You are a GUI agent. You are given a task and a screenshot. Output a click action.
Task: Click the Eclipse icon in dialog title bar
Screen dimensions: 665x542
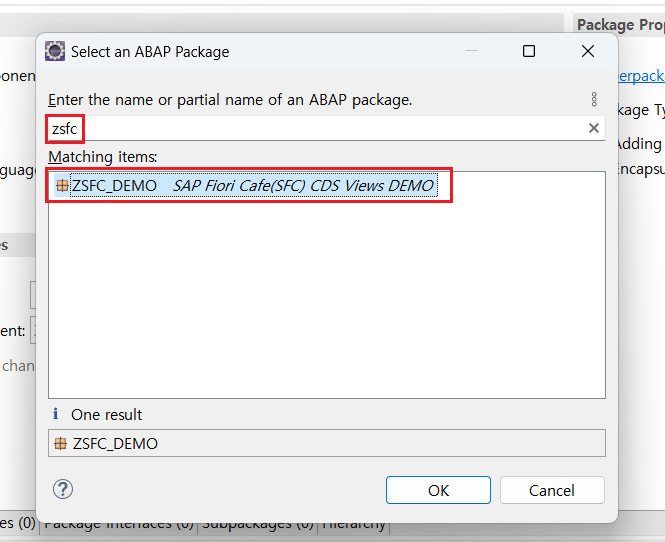click(x=55, y=51)
